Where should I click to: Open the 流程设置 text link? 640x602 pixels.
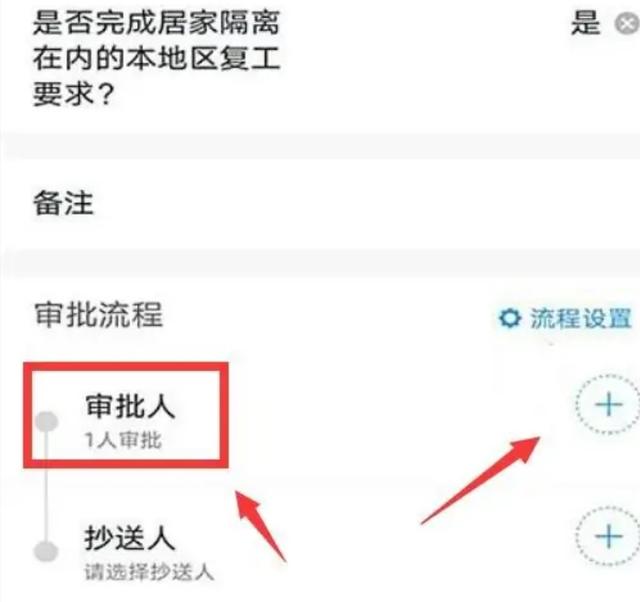580,318
